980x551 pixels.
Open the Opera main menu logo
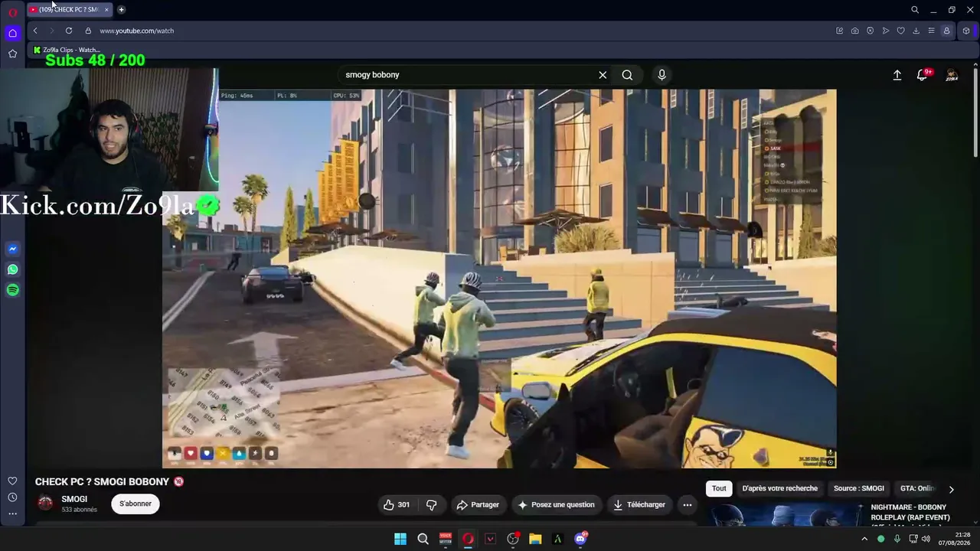point(12,11)
